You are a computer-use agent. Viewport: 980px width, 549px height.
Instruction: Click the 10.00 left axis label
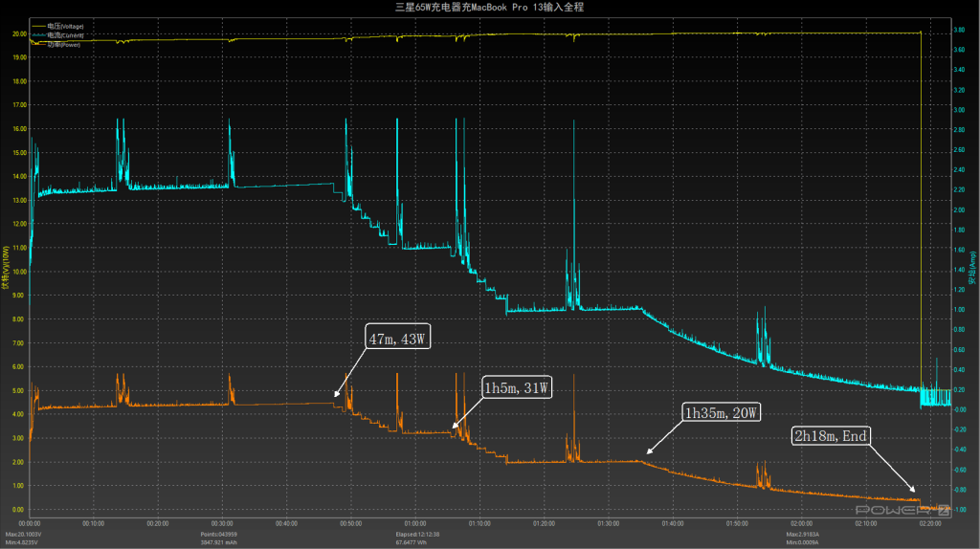[19, 272]
